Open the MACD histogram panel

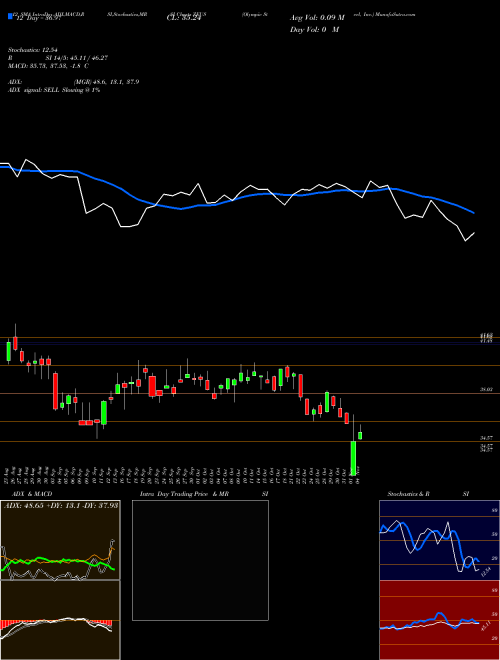click(60, 620)
